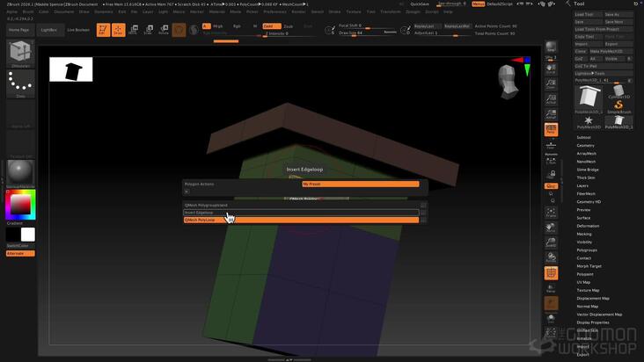Toggle the Menus button
This screenshot has height=362, width=644.
point(478,4)
